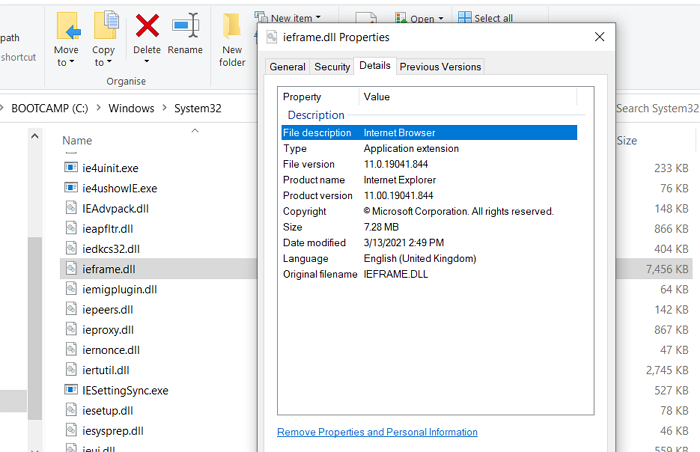Viewport: 700px width, 452px height.
Task: Click the file icon of iesetup.dll
Action: (71, 410)
